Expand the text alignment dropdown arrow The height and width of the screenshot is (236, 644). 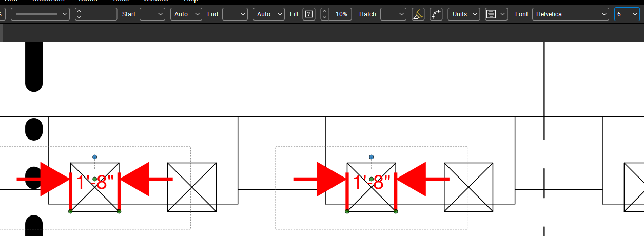[503, 14]
